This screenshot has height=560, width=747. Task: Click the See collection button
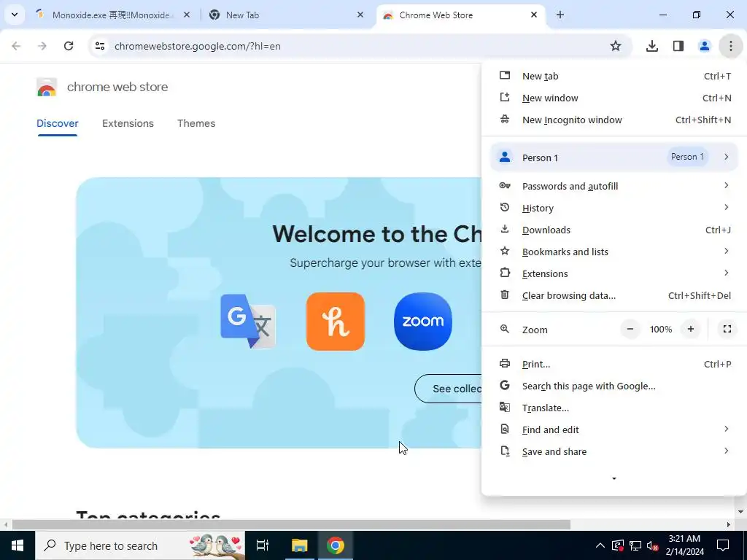(x=449, y=389)
